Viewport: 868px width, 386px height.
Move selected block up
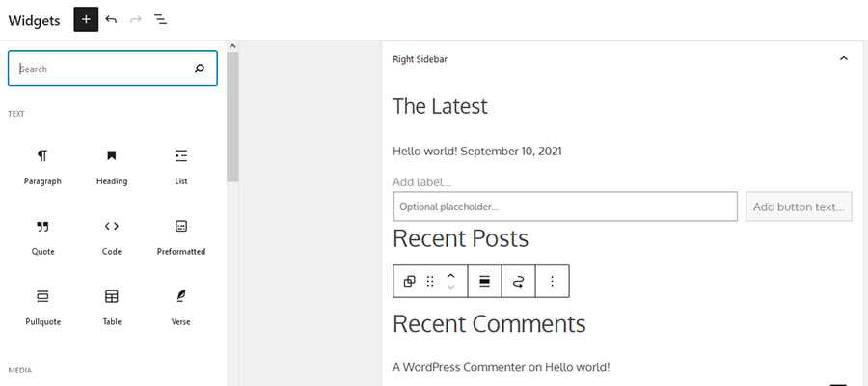coord(450,275)
